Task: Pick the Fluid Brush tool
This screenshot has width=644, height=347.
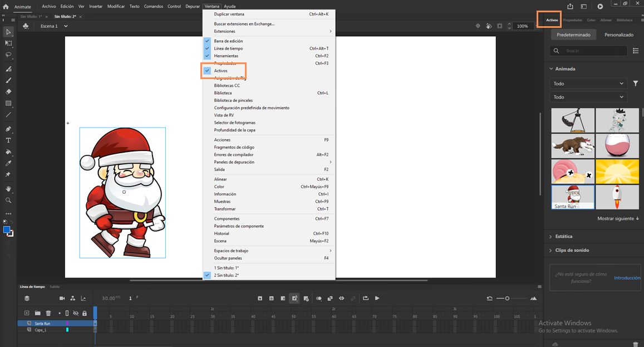Action: (x=8, y=69)
